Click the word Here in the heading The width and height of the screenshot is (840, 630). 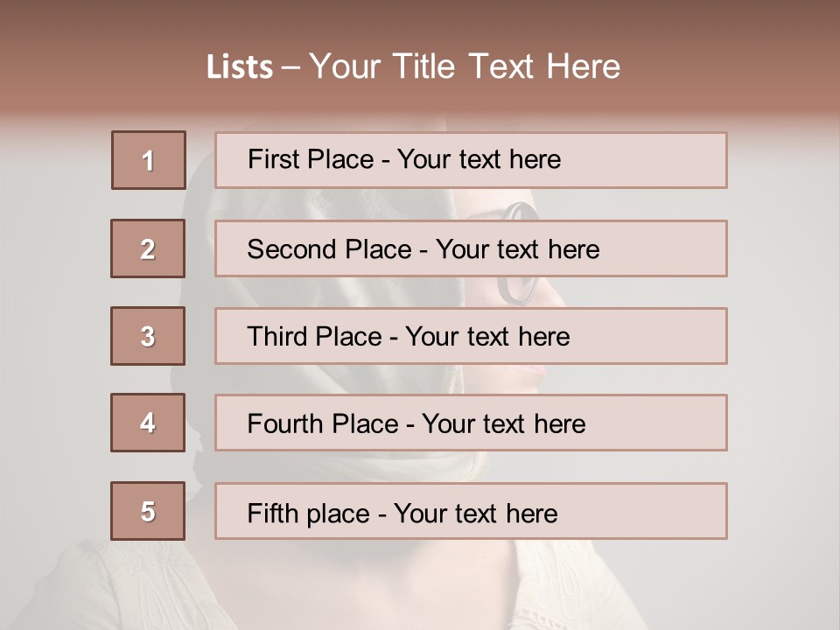pos(583,67)
